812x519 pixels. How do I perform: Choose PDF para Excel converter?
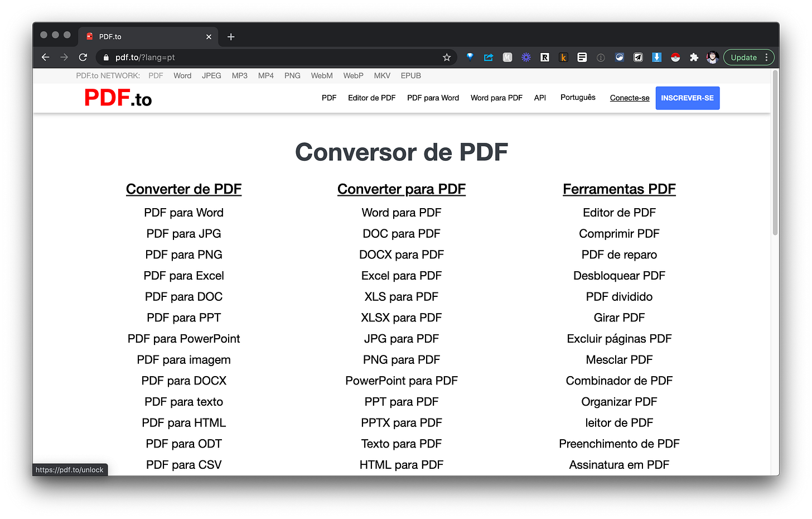pyautogui.click(x=184, y=276)
